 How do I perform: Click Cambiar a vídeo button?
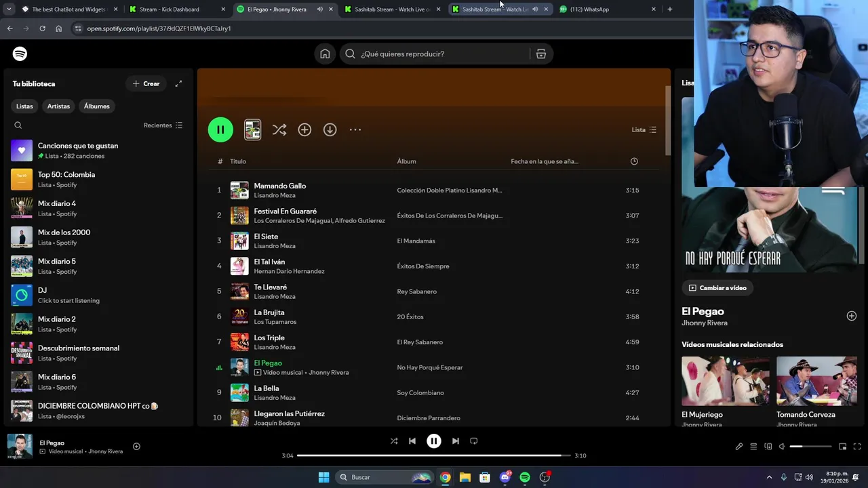click(x=717, y=287)
